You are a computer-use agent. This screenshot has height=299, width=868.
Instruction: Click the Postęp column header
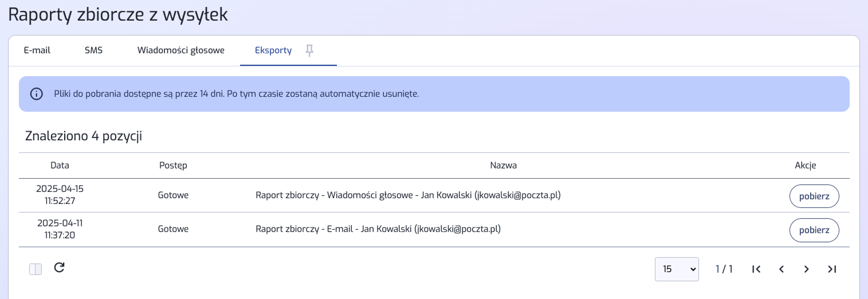pyautogui.click(x=173, y=166)
